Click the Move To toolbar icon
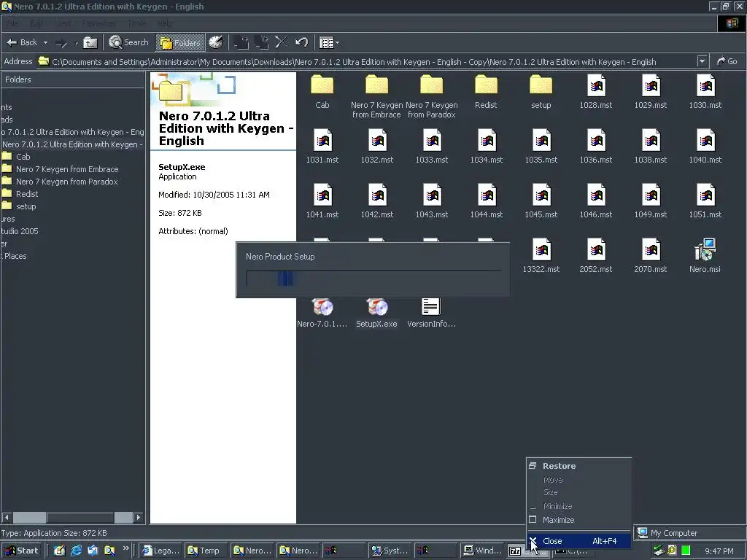Screen dimensions: 747x560 (x=241, y=43)
